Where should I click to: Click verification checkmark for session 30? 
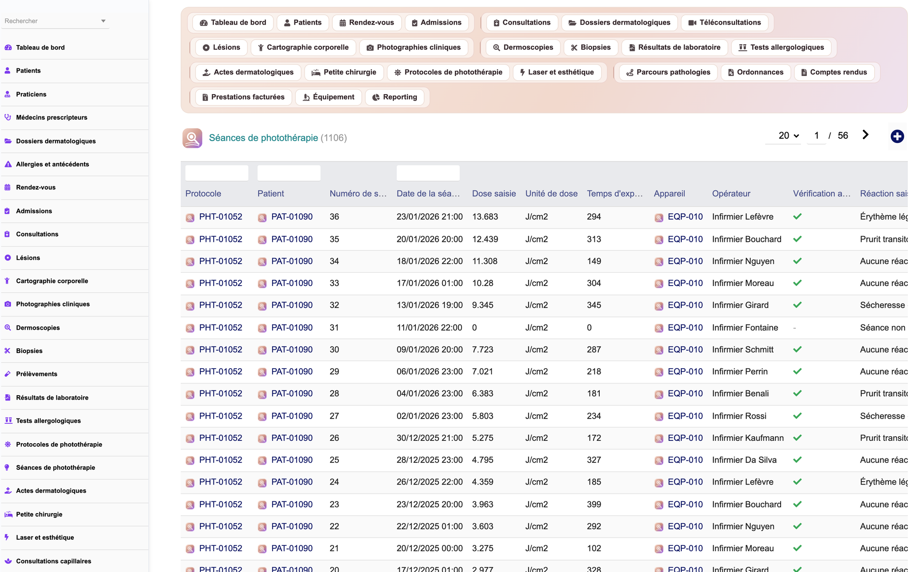[x=797, y=350]
